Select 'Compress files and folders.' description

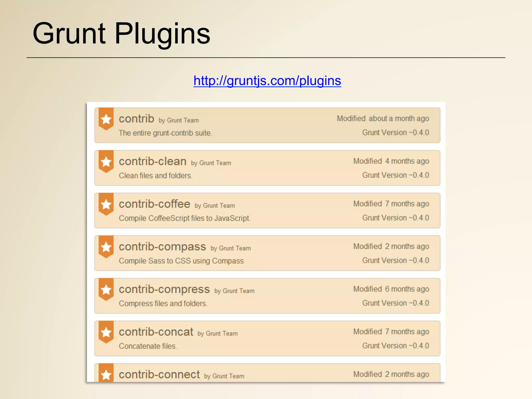[x=163, y=303]
